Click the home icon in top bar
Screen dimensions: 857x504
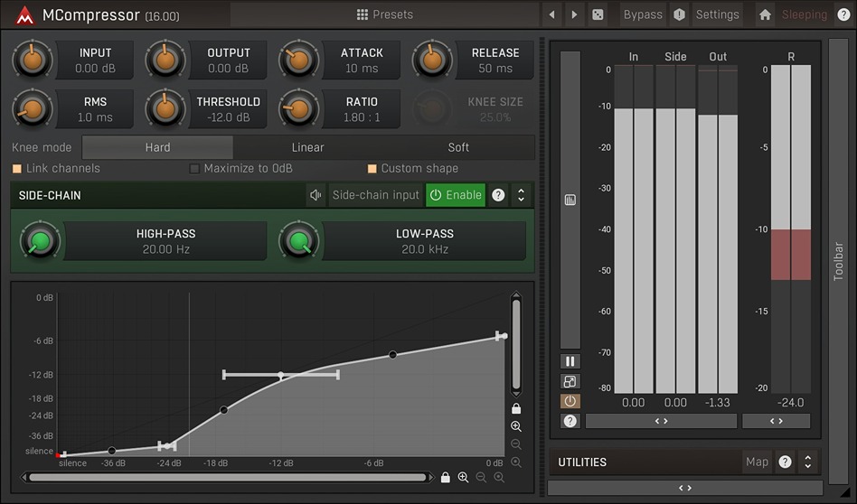(765, 14)
